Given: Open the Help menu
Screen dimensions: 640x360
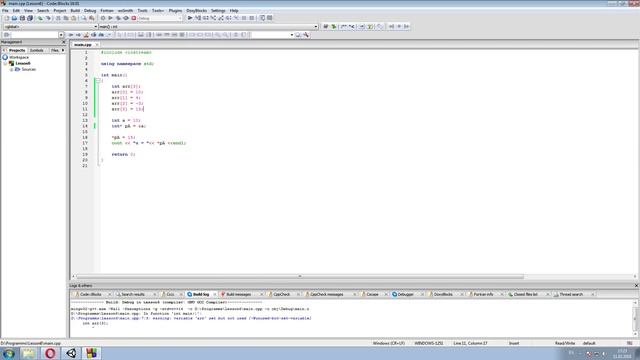Looking at the screenshot, I should pyautogui.click(x=234, y=11).
